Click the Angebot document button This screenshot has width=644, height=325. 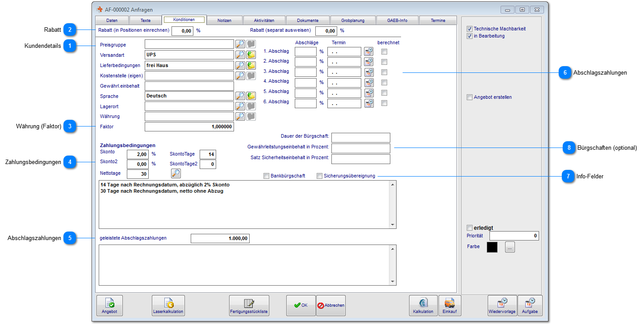(x=109, y=306)
